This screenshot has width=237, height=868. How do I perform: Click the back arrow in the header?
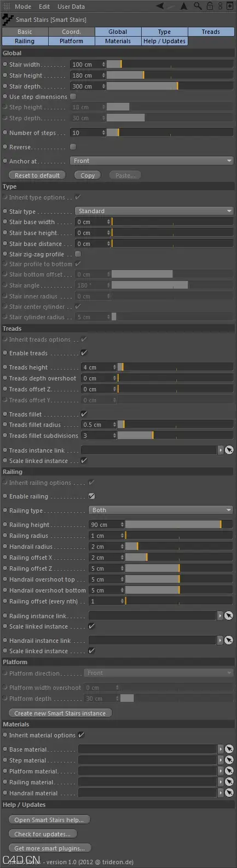point(160,6)
